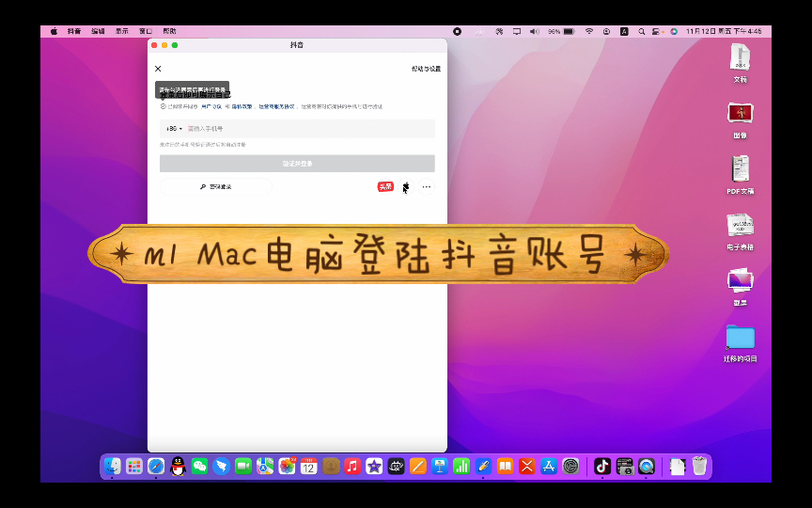Select the 电子表格 stack on desktop

pos(740,231)
